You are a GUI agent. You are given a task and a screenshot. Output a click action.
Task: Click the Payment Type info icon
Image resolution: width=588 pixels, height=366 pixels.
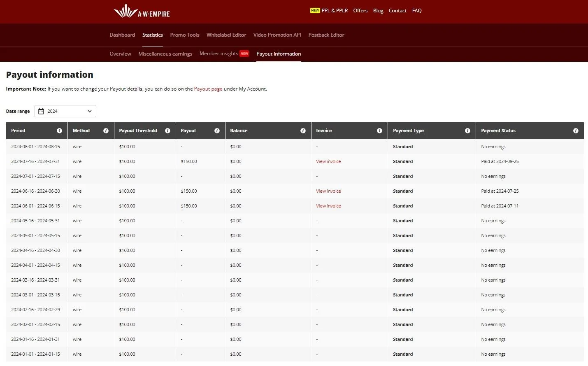click(467, 131)
